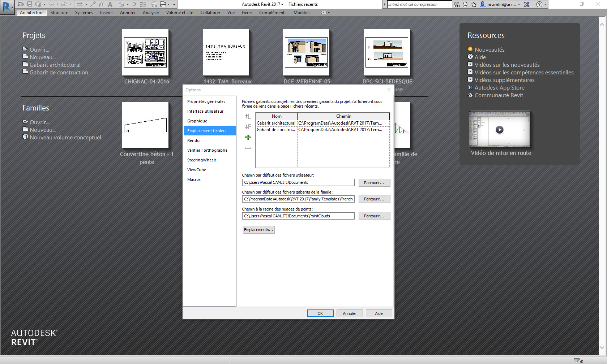Click the default 3D view house icon
The width and height of the screenshot is (607, 364).
coord(121,4)
